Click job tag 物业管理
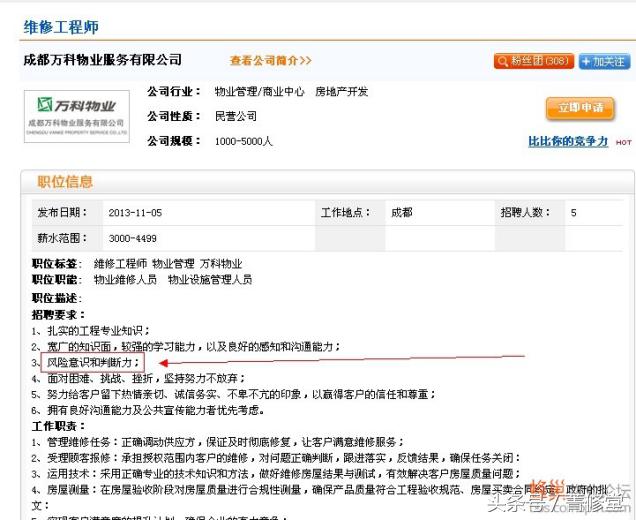The width and height of the screenshot is (636, 520). coord(173,264)
